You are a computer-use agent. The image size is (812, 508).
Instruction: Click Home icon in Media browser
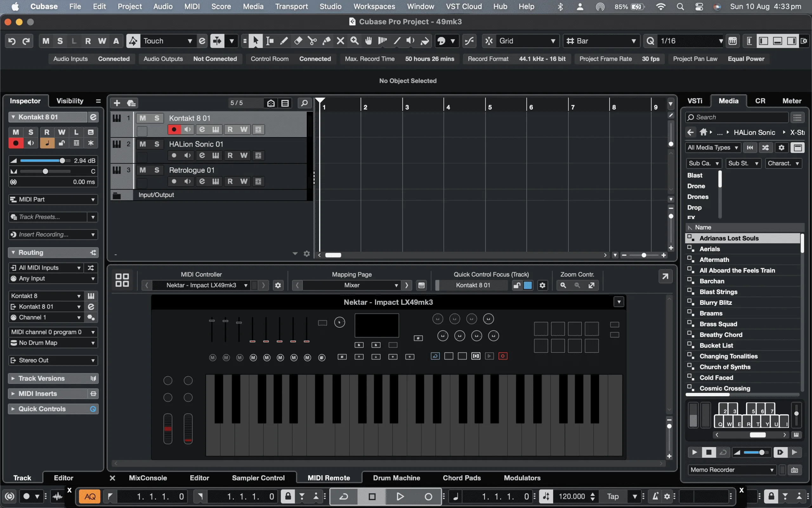[x=703, y=132]
